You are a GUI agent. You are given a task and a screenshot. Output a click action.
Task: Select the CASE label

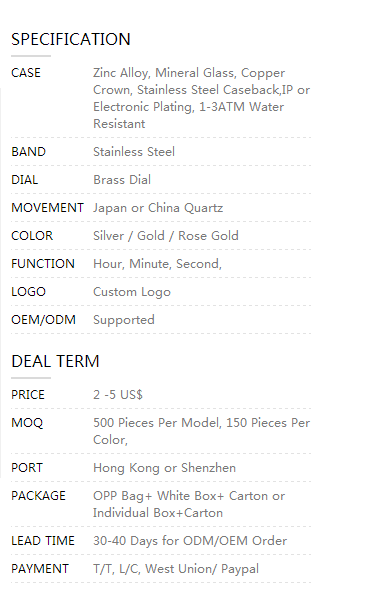(26, 73)
